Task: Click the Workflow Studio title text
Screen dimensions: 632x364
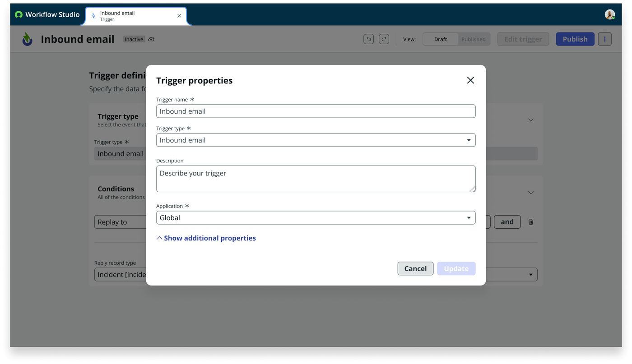Action: 52,14
